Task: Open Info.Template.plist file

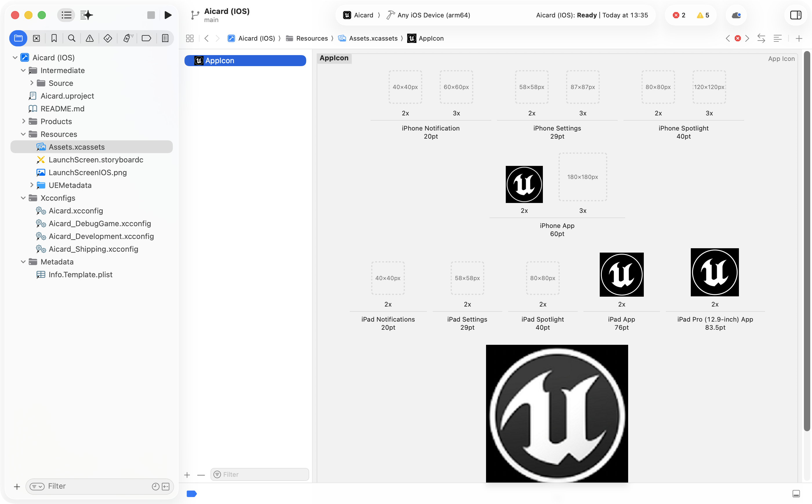Action: click(80, 275)
